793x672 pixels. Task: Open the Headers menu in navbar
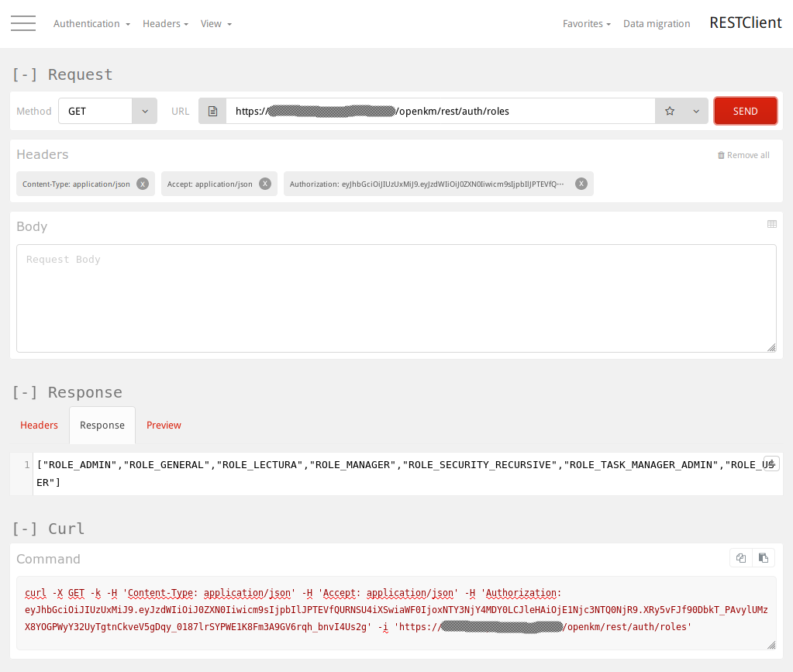tap(165, 24)
